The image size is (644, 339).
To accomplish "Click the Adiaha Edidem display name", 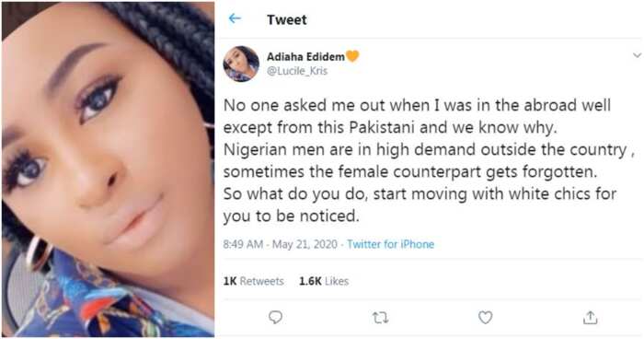I will pos(305,57).
